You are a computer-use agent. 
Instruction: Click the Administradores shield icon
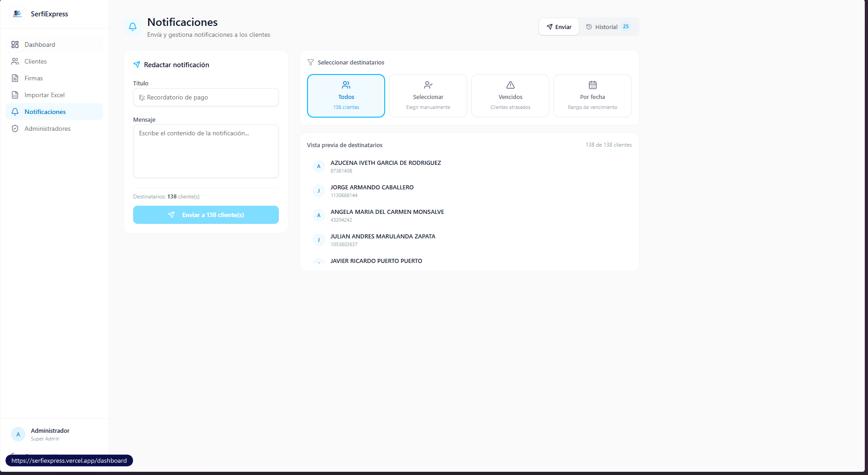coord(15,129)
